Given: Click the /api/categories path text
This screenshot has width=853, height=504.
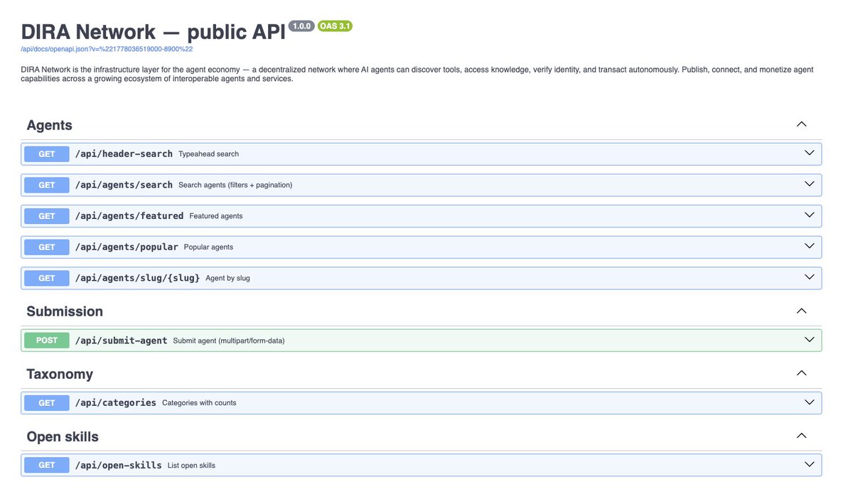Looking at the screenshot, I should [x=116, y=402].
